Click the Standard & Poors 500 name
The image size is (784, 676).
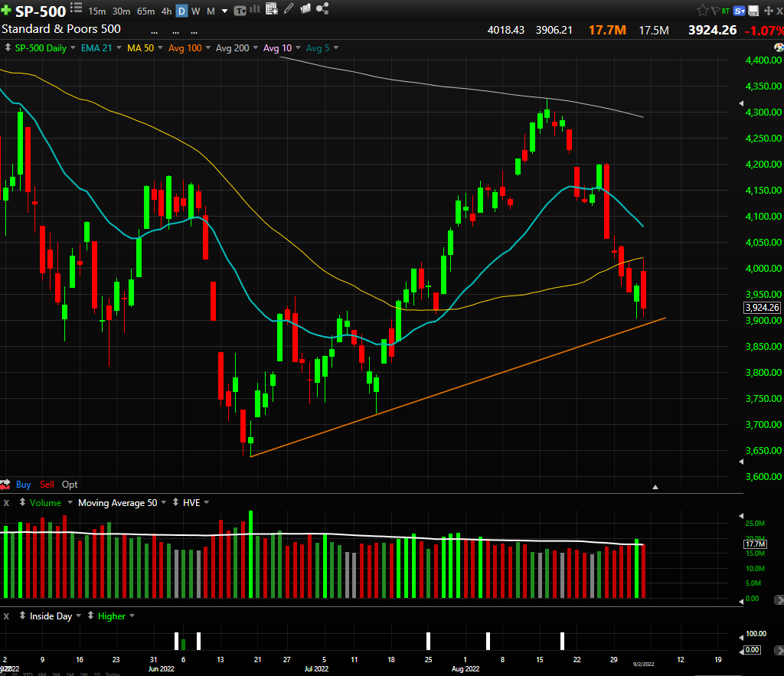point(61,29)
